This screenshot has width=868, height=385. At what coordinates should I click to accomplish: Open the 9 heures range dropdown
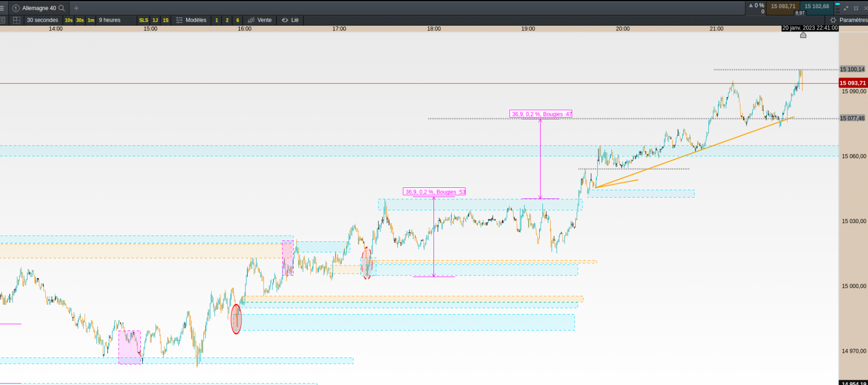[109, 20]
